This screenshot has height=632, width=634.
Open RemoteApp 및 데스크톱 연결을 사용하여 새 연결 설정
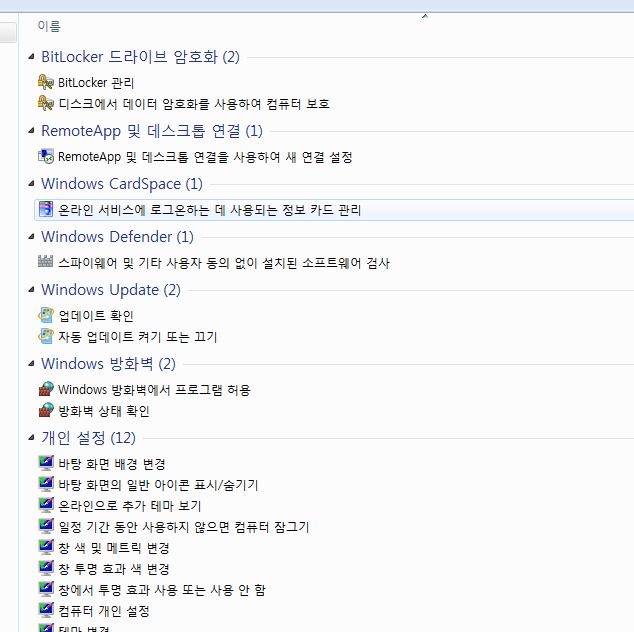[x=205, y=156]
